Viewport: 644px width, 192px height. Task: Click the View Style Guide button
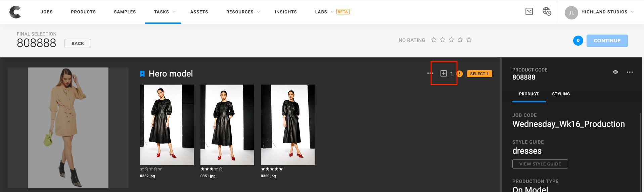[x=540, y=164]
